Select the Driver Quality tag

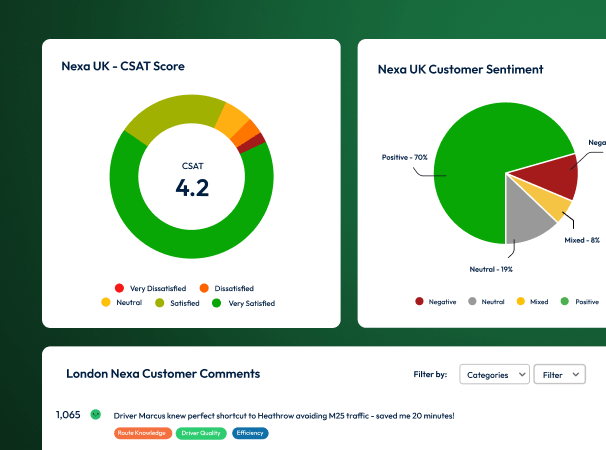201,433
